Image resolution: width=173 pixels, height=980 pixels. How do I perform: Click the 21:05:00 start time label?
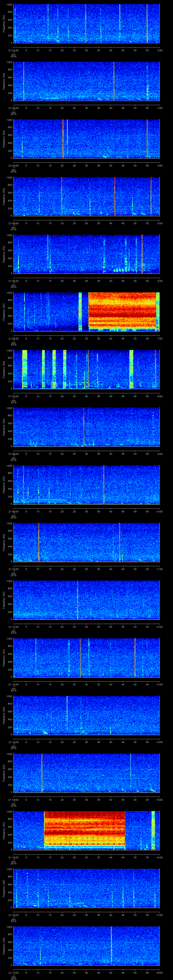(x=13, y=281)
